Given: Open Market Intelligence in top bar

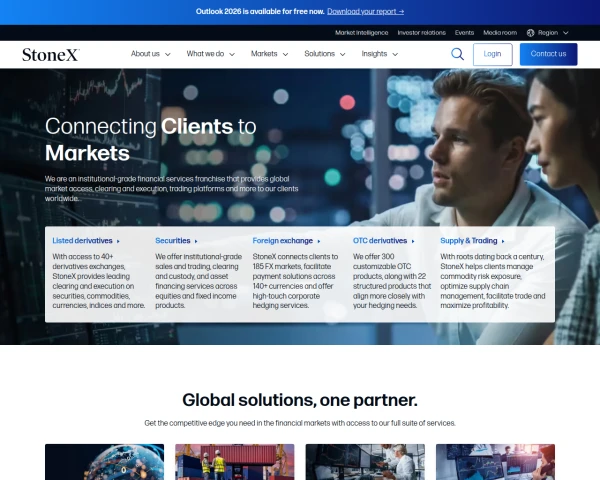Looking at the screenshot, I should click(x=362, y=33).
